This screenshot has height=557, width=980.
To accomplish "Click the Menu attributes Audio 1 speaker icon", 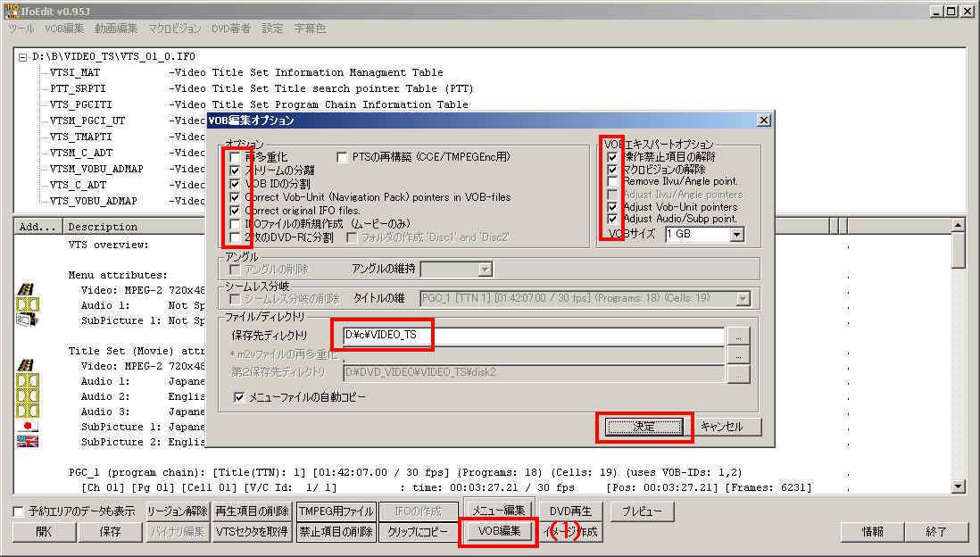I will tap(27, 304).
